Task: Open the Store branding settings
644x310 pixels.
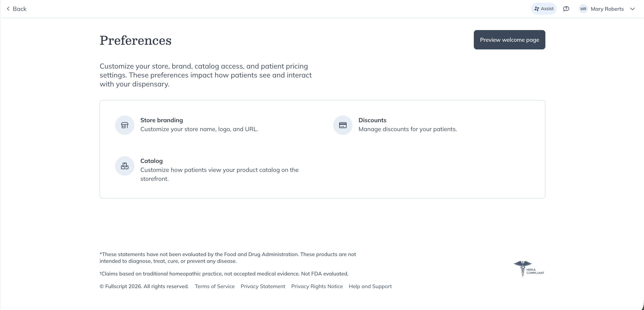Action: [161, 120]
